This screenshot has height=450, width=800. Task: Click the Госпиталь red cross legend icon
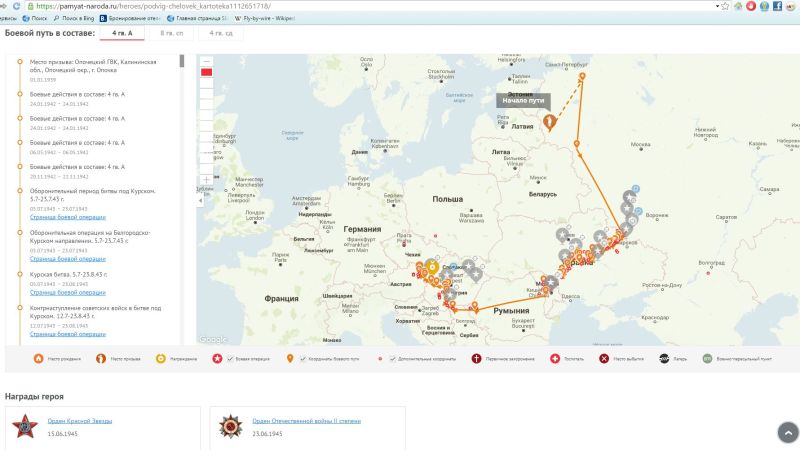tap(555, 359)
